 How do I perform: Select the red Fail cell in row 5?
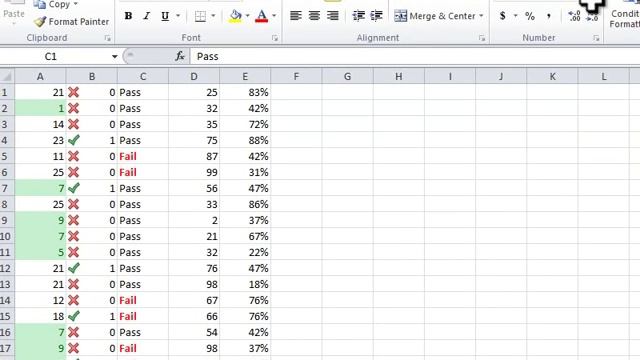coord(143,156)
